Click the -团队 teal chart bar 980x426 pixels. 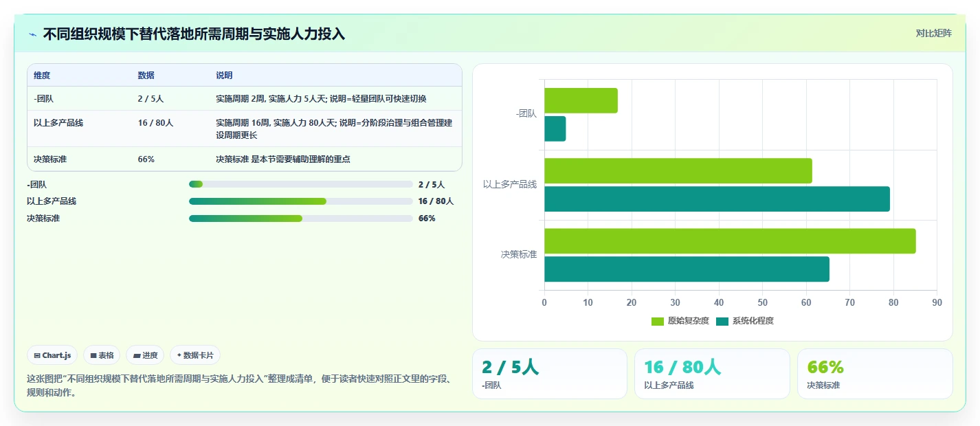[555, 129]
